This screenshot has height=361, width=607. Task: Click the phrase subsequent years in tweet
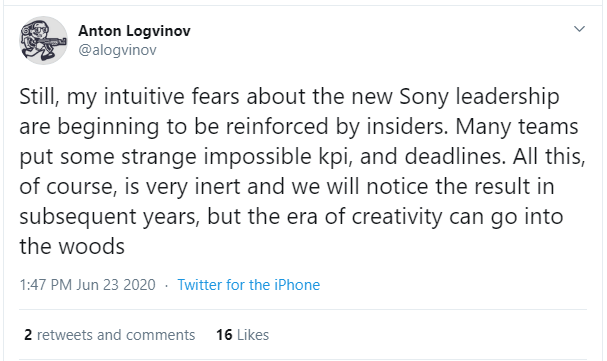click(x=110, y=217)
